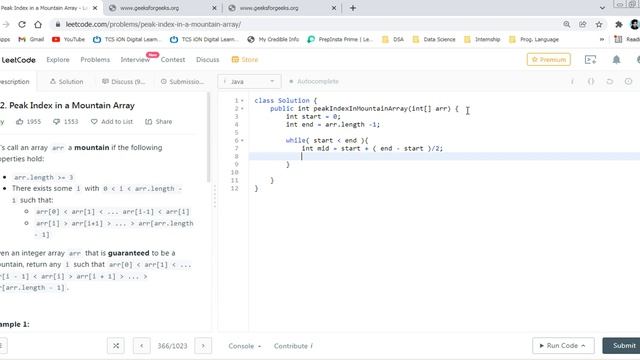Reset code to default with the revert icon
Image resolution: width=640 pixels, height=360 pixels.
[610, 82]
